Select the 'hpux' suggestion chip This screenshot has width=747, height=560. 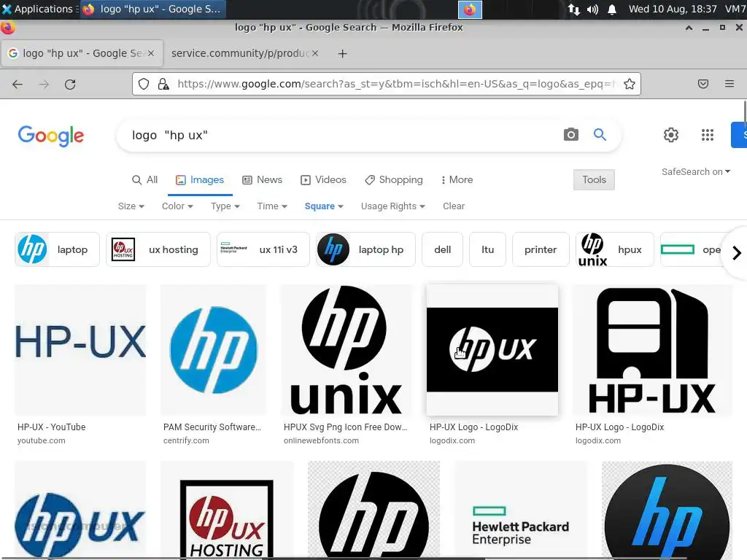point(614,249)
